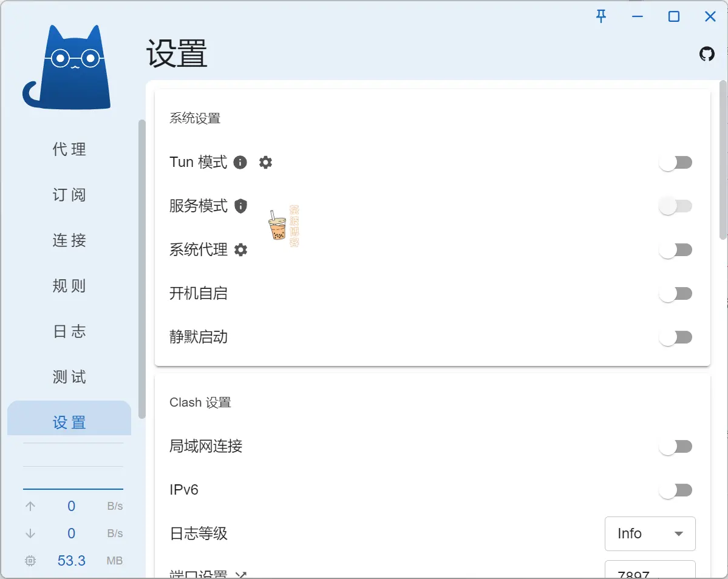Switch to the 代理 page
This screenshot has height=579, width=728.
[69, 149]
